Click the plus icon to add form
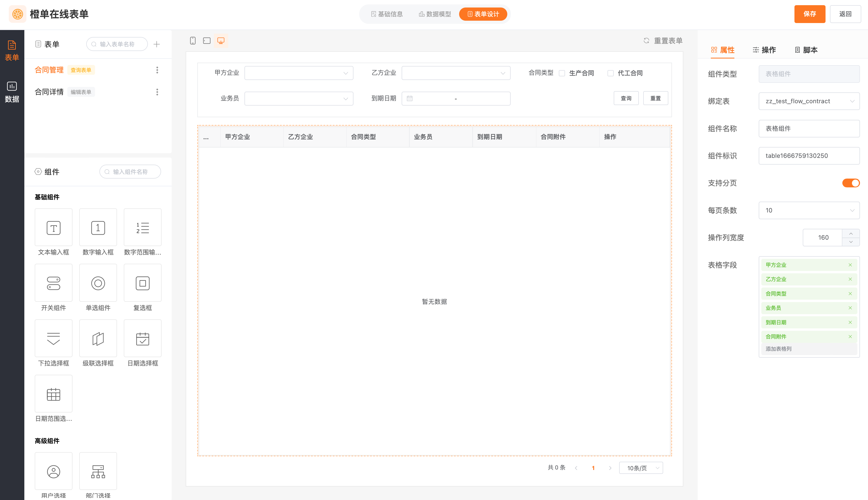The height and width of the screenshot is (500, 868). point(157,44)
